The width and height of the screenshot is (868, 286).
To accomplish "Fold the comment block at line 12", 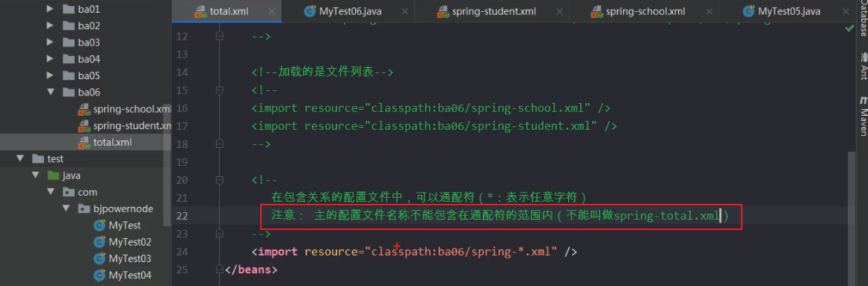I will point(220,37).
